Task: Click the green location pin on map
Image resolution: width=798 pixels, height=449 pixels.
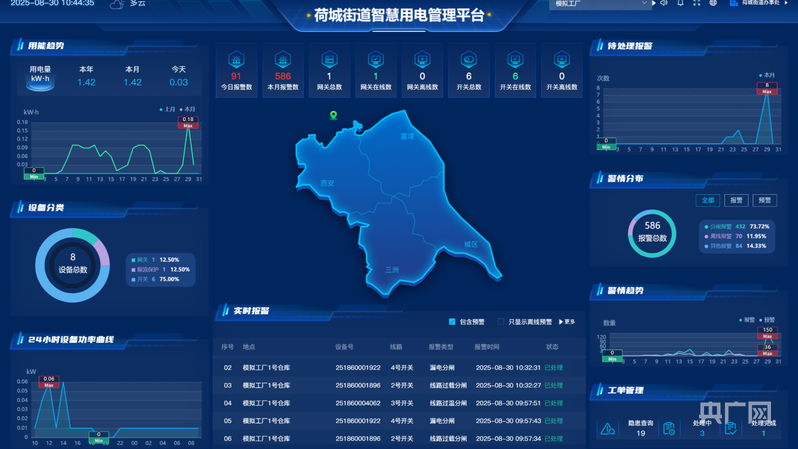Action: pyautogui.click(x=334, y=116)
